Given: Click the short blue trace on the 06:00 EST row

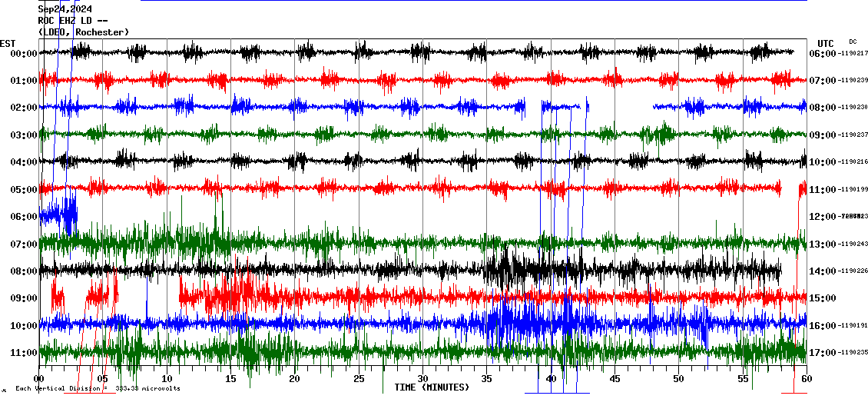Looking at the screenshot, I should (x=59, y=214).
